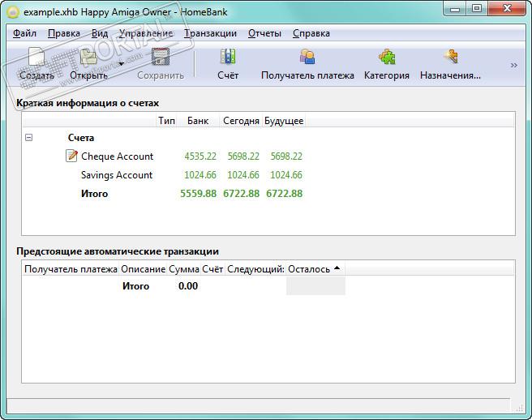Image resolution: width=532 pixels, height=420 pixels.
Task: Open the Счёт accounts icon
Action: [228, 57]
